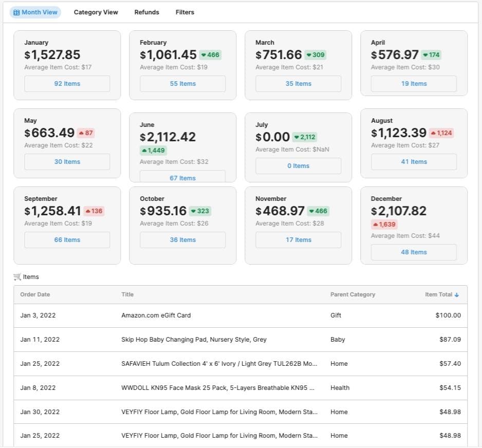
Task: Open the Refunds tab
Action: click(146, 12)
